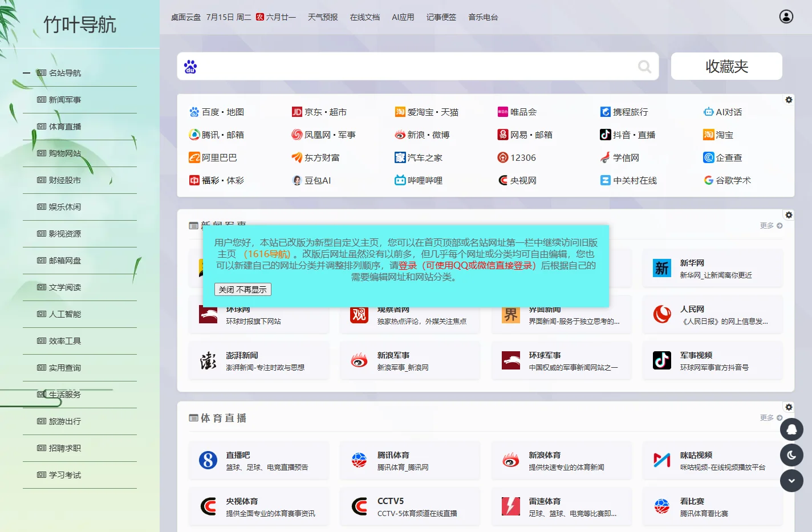Viewport: 812px width, 532px height.
Task: Click the Baidu paw search engine icon
Action: click(x=190, y=67)
